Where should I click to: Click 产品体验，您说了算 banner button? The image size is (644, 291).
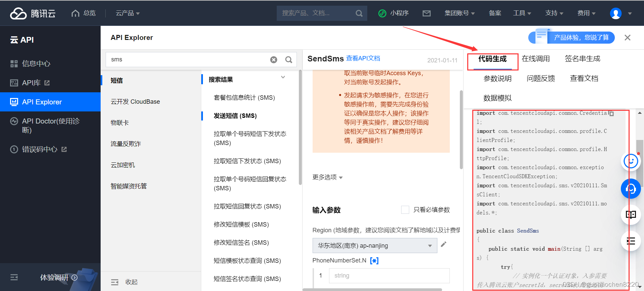[x=572, y=37]
